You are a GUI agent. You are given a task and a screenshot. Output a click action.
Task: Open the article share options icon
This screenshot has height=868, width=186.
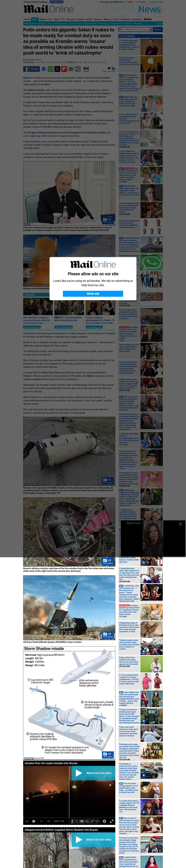pos(78,69)
